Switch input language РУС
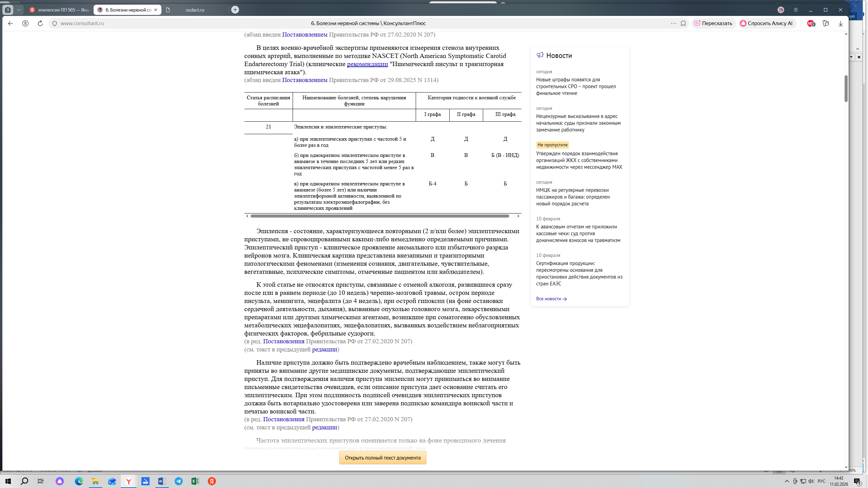Image resolution: width=868 pixels, height=488 pixels. 821,481
